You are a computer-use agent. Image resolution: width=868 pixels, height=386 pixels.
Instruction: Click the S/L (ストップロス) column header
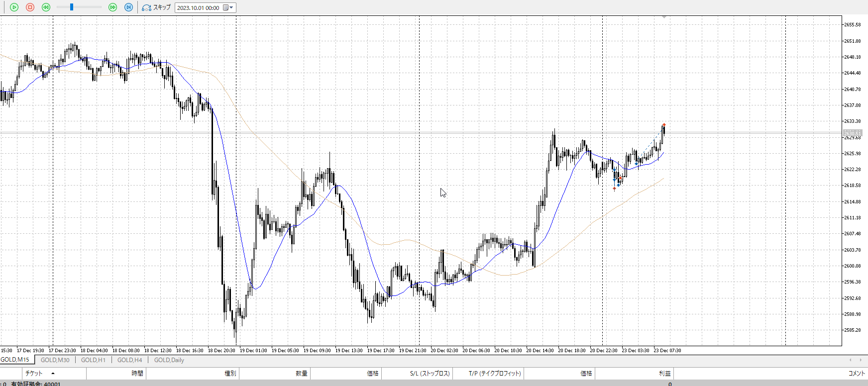click(430, 373)
